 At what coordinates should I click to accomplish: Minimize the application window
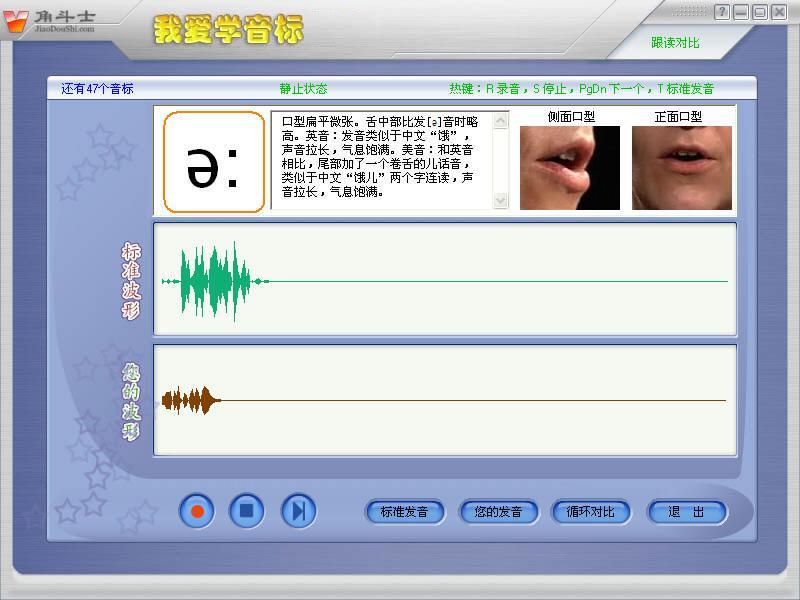(741, 13)
